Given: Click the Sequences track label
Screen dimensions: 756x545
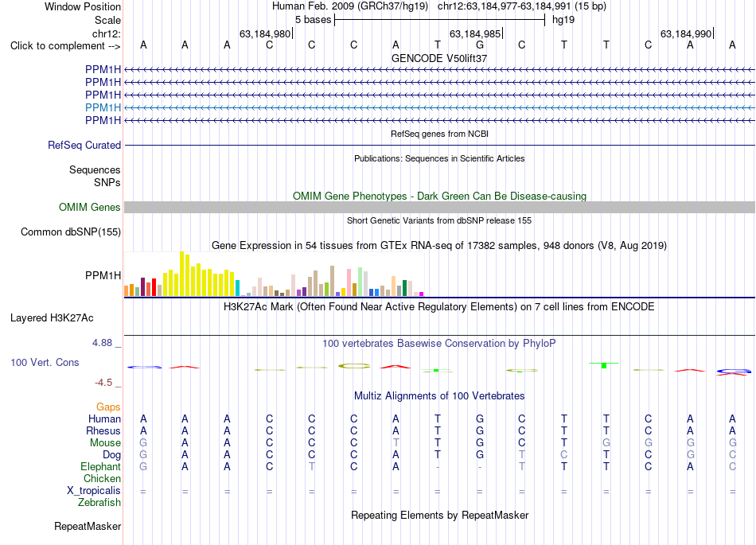Looking at the screenshot, I should pos(95,169).
